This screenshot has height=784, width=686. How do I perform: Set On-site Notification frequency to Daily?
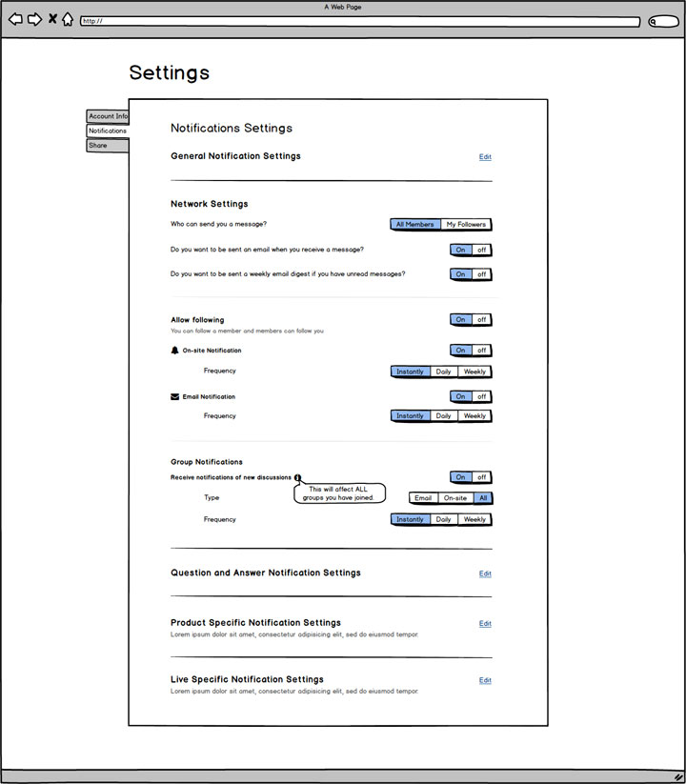pos(443,372)
